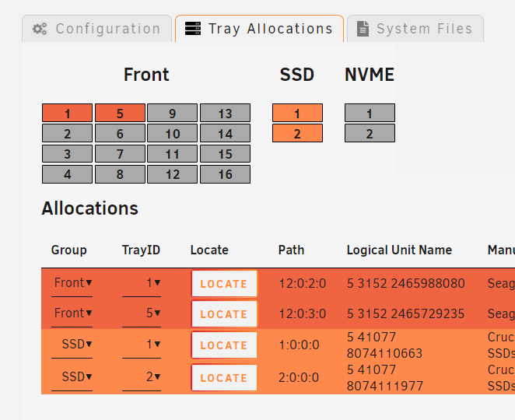Locate the drive at path 1:0:0:0
Viewport: 515px width, 420px height.
(x=224, y=345)
